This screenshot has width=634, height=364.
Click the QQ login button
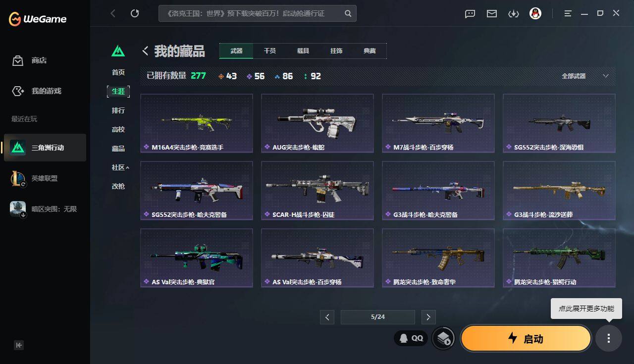pyautogui.click(x=411, y=338)
